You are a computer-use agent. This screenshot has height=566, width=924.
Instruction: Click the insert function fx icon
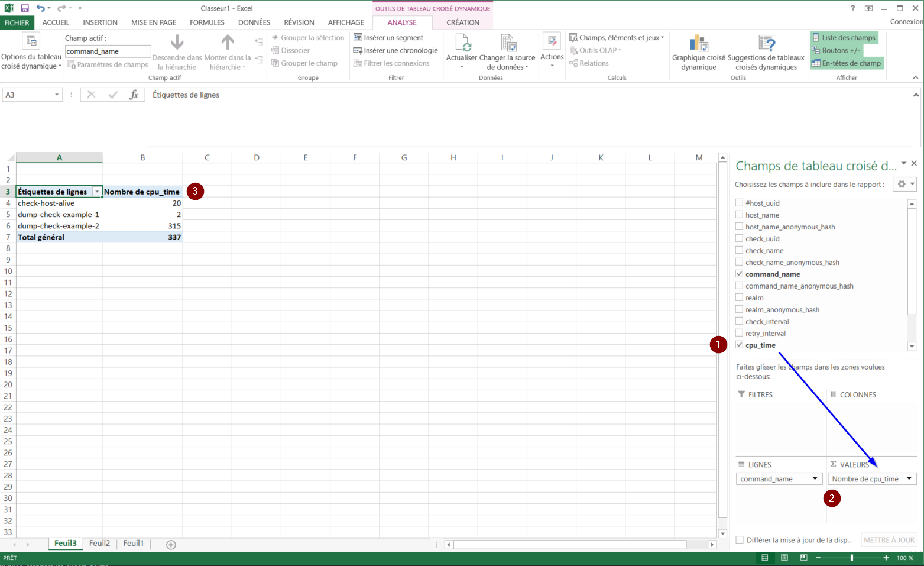pyautogui.click(x=134, y=95)
